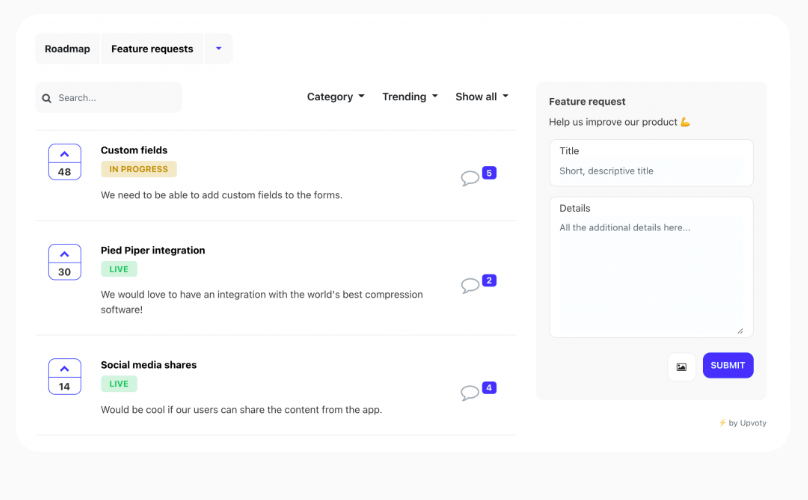Click into the Details text area
Image resolution: width=808 pixels, height=500 pixels.
651,267
